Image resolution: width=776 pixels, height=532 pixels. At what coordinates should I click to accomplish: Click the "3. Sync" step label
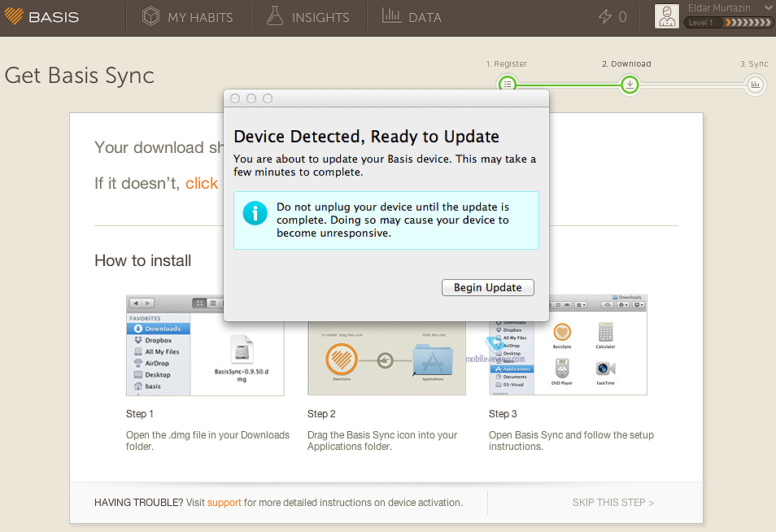(754, 63)
